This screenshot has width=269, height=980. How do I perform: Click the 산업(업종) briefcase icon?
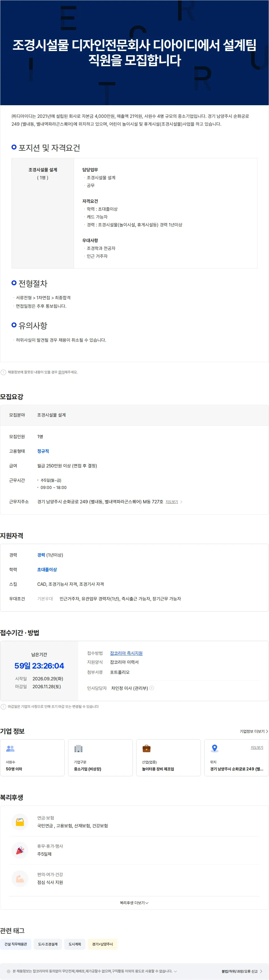tap(146, 748)
